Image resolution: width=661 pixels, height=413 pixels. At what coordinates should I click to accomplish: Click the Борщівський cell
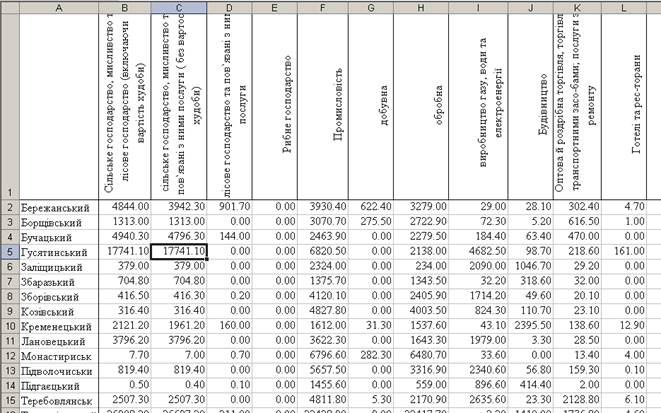[59, 222]
